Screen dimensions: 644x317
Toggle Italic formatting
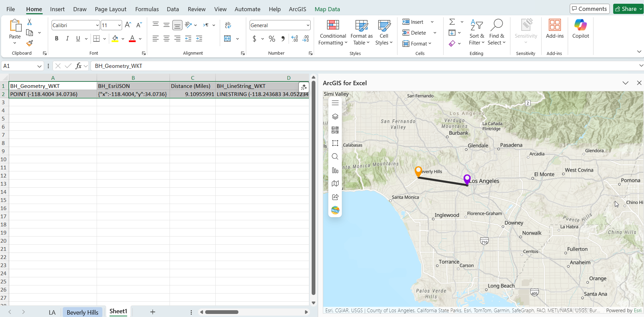67,39
